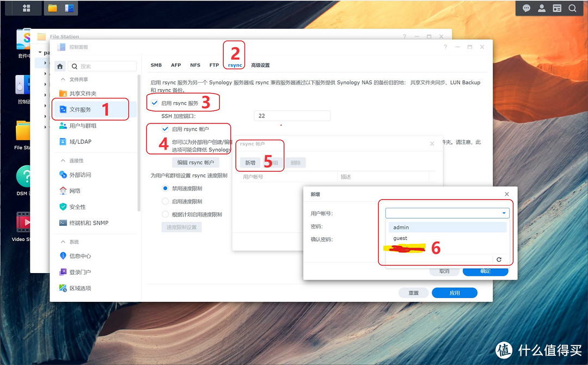588x365 pixels.
Task: Open the user account options icon
Action: (x=542, y=8)
